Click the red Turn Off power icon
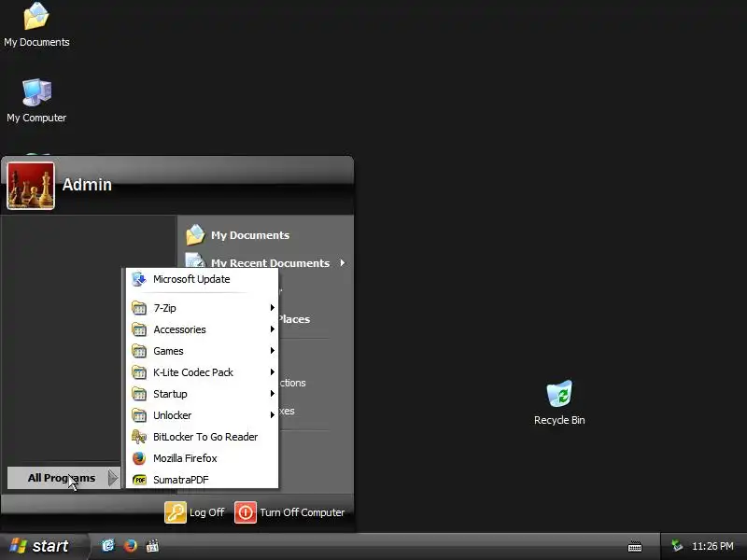 (x=246, y=512)
